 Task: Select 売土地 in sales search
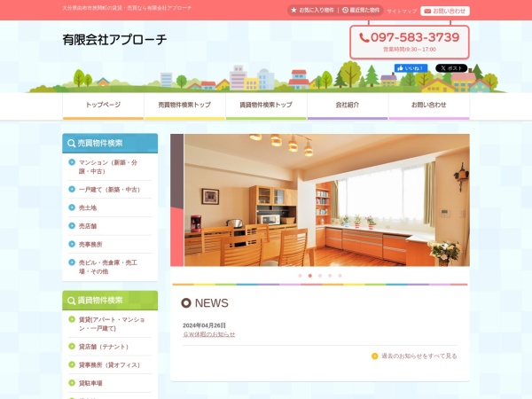coord(88,207)
